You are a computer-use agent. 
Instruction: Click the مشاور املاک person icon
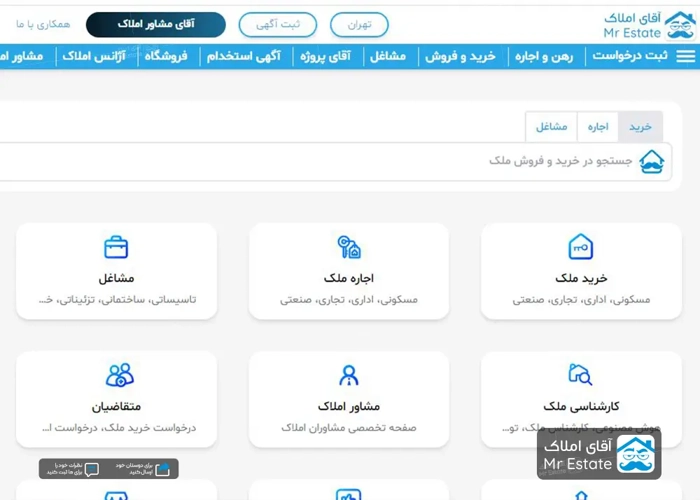pos(348,375)
